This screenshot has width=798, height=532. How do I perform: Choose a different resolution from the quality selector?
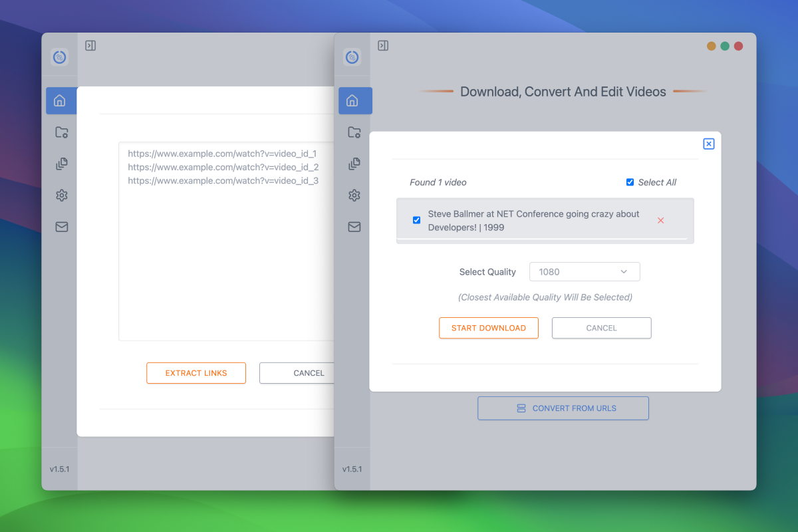point(585,271)
